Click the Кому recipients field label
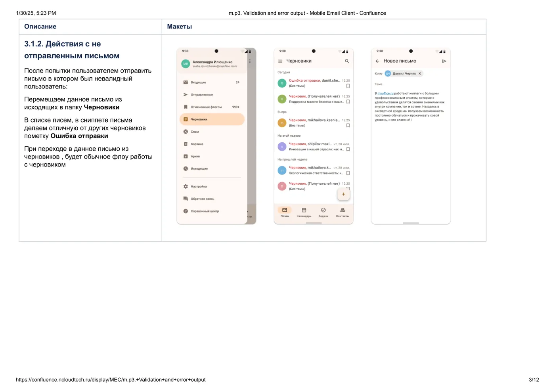555x392 pixels. tap(379, 74)
